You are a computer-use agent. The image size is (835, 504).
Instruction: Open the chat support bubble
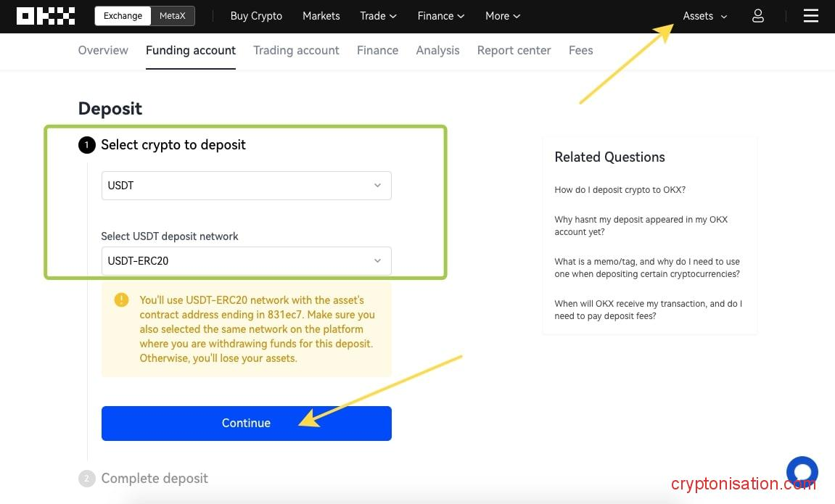(802, 471)
